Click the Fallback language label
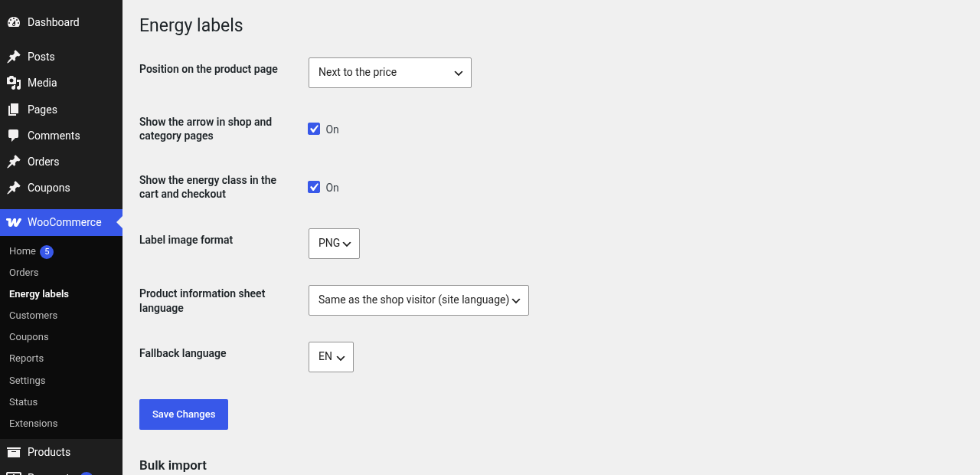The image size is (980, 475). tap(183, 353)
